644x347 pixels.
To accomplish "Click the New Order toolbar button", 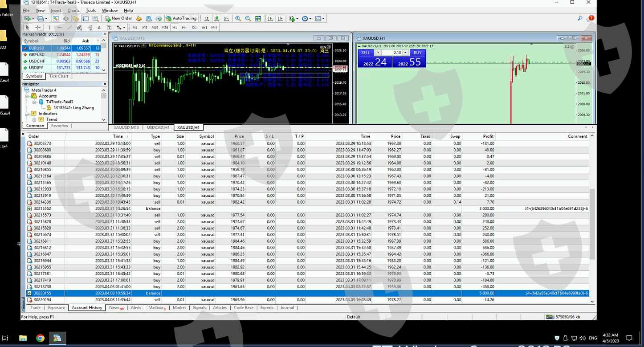I will click(118, 19).
